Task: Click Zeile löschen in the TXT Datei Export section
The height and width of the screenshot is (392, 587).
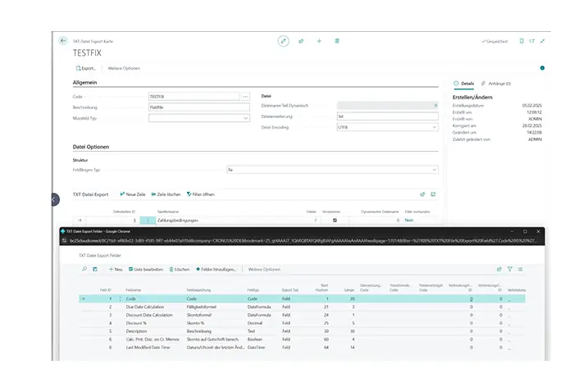Action: click(166, 194)
